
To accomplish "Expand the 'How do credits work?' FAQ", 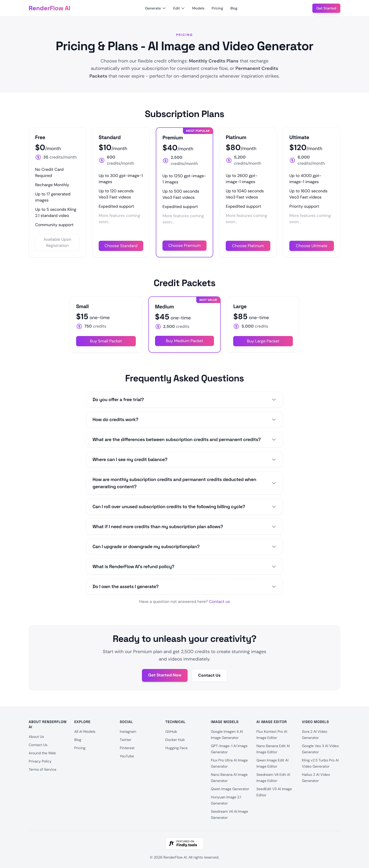I will click(184, 420).
